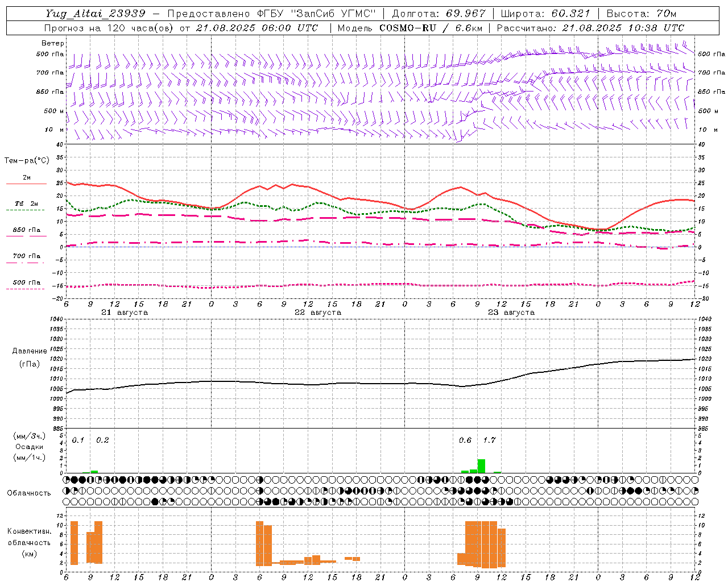This screenshot has width=728, height=582.
Task: Click the tallest green precipitation bar
Action: (481, 466)
